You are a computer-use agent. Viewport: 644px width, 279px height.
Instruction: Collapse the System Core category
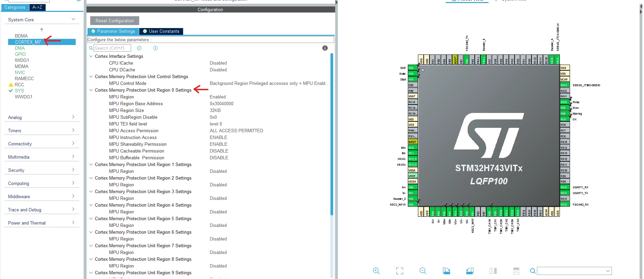point(73,19)
